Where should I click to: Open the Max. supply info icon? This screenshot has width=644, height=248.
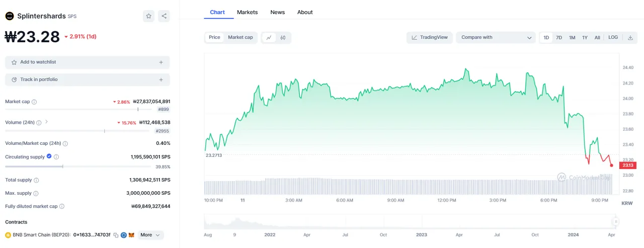click(x=36, y=193)
